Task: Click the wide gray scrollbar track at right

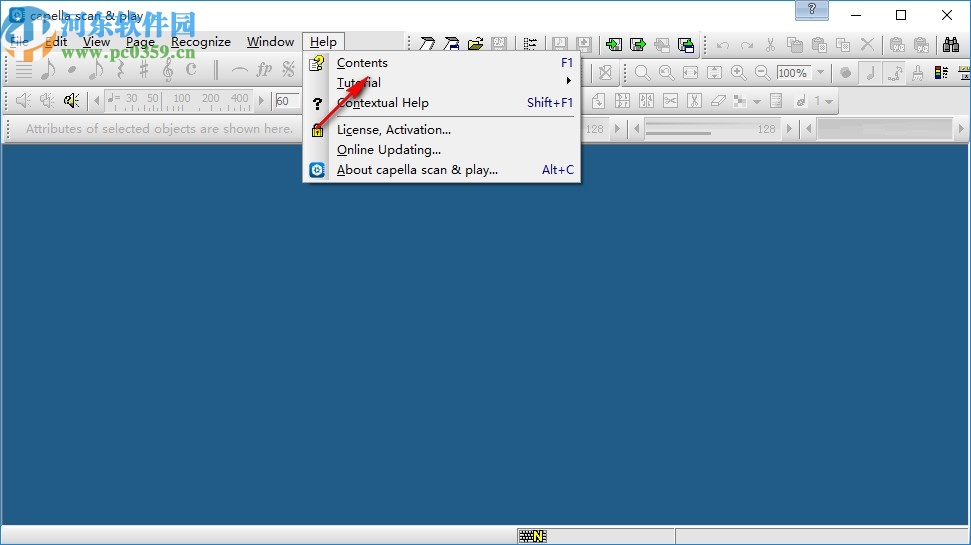Action: click(x=884, y=129)
